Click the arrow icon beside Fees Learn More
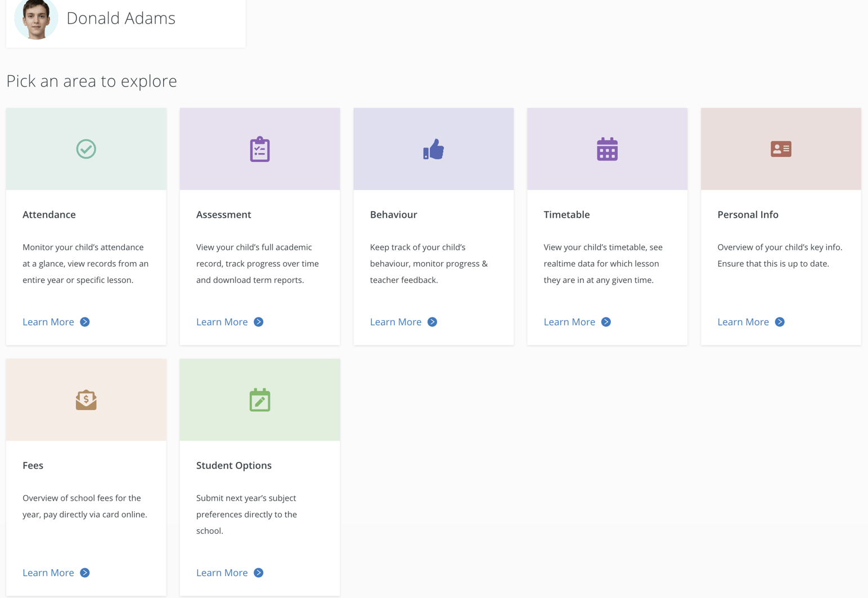 click(85, 573)
